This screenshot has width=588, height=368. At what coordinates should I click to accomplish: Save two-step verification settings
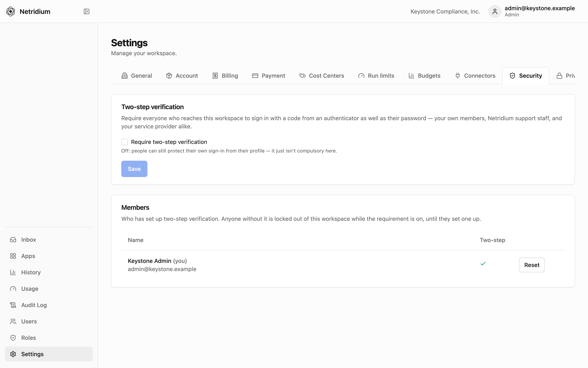pyautogui.click(x=134, y=169)
